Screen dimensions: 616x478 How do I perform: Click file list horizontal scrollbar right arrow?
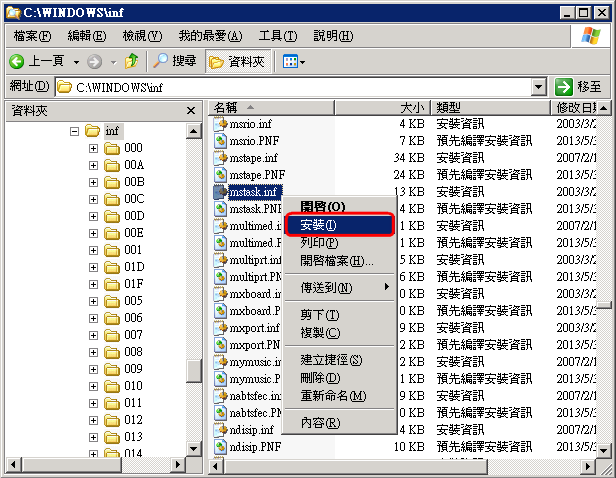pyautogui.click(x=588, y=467)
